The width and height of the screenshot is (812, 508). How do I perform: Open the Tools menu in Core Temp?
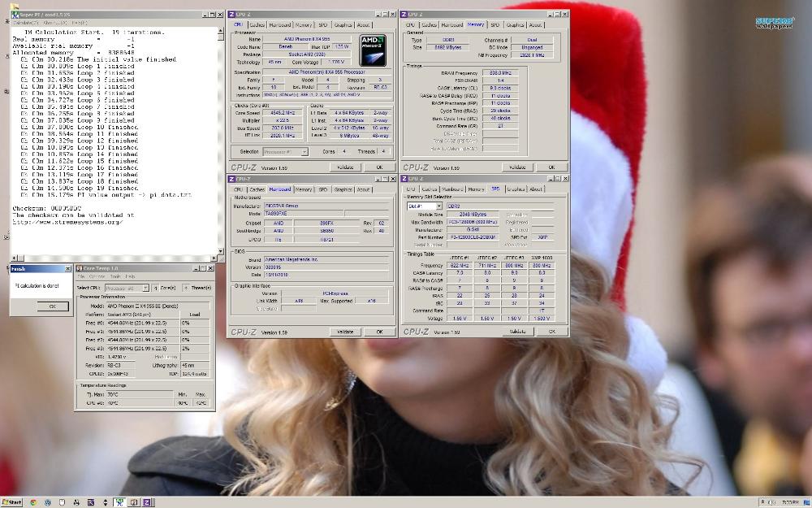[x=115, y=276]
